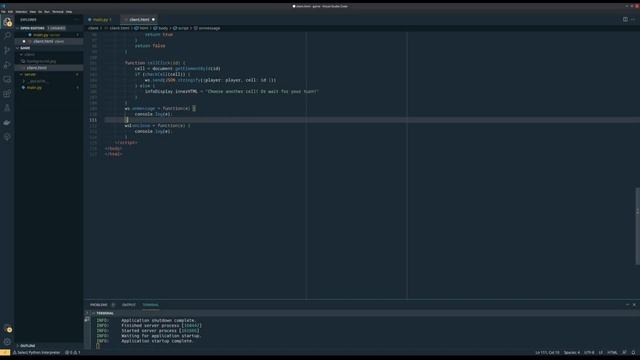Viewport: 640px width, 360px height.
Task: Close the bottom panel with X
Action: (x=634, y=304)
